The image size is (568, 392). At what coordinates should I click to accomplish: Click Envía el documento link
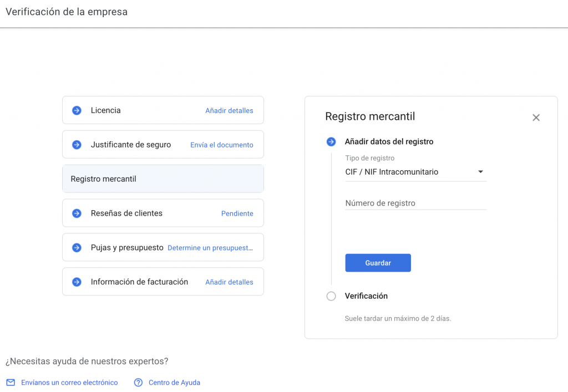click(221, 145)
